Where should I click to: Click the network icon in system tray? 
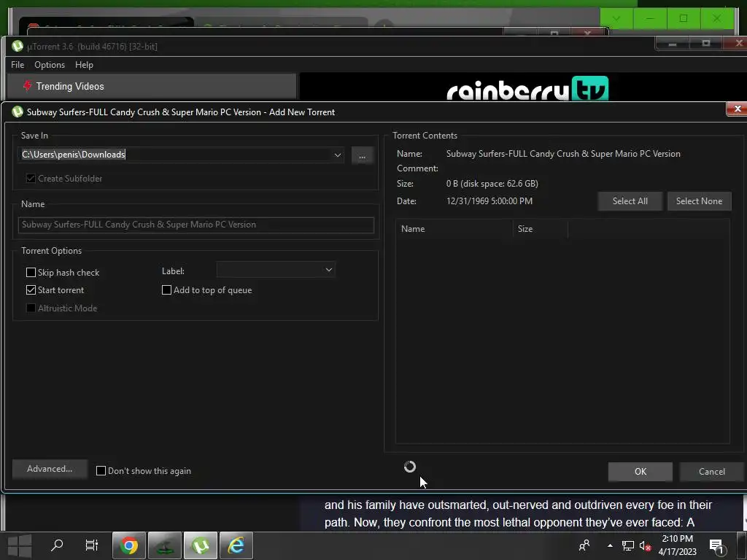[627, 545]
